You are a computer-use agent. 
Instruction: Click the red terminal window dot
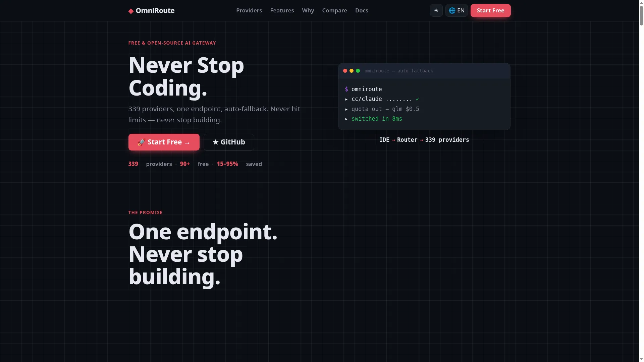click(x=345, y=71)
